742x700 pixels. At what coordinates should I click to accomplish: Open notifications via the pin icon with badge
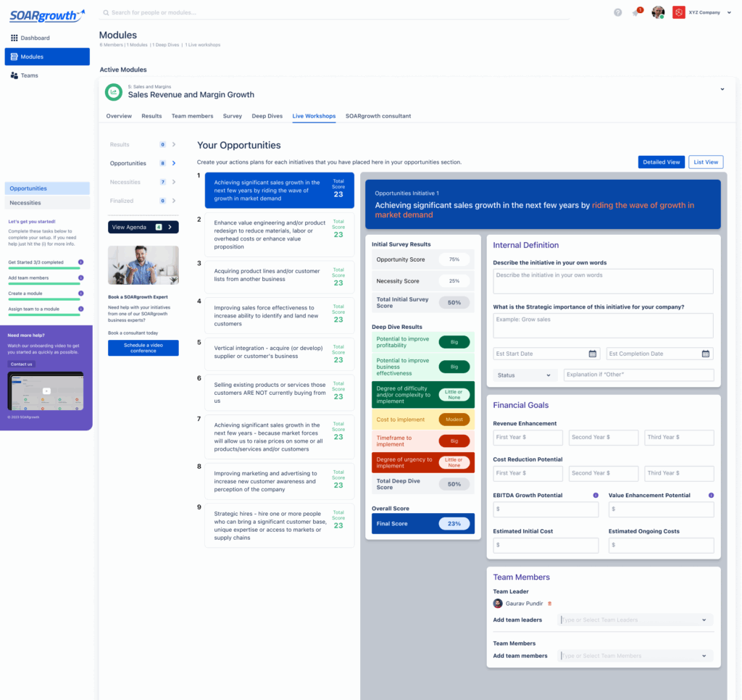pos(637,12)
